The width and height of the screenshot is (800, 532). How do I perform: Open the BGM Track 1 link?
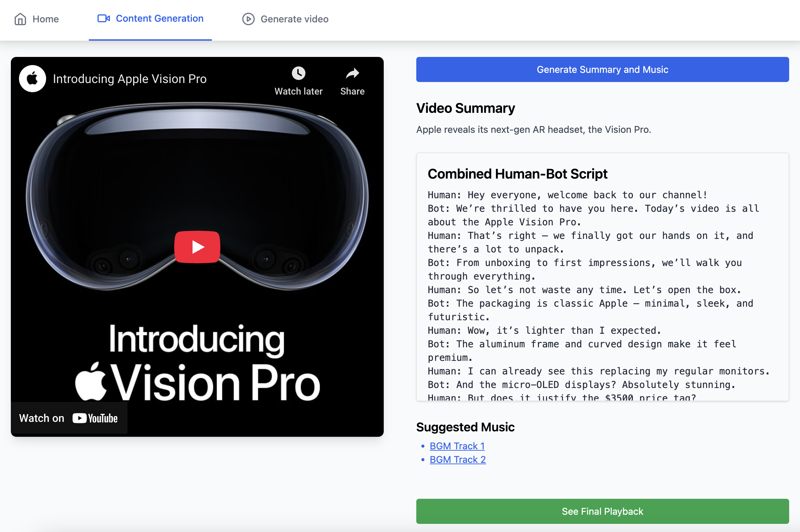pyautogui.click(x=457, y=446)
